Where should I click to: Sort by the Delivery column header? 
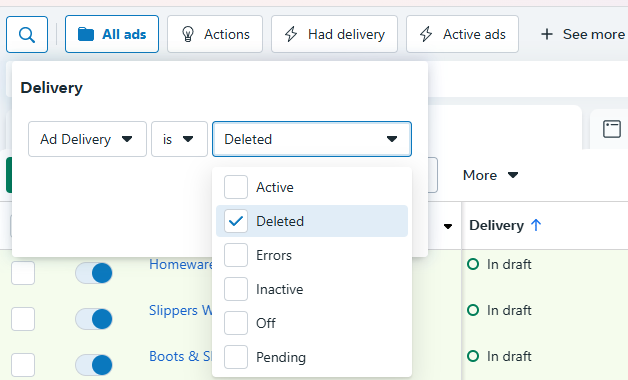pyautogui.click(x=496, y=225)
